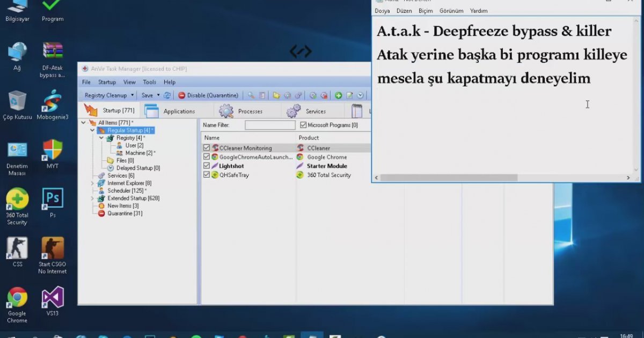Click Notepad's scroll-right arrow

[628, 178]
